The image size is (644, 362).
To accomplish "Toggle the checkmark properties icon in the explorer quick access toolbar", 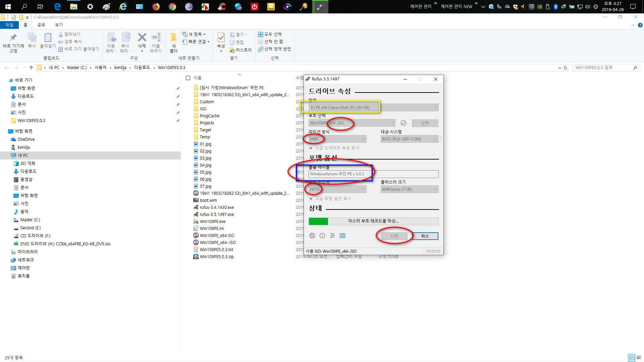I will pyautogui.click(x=13, y=17).
